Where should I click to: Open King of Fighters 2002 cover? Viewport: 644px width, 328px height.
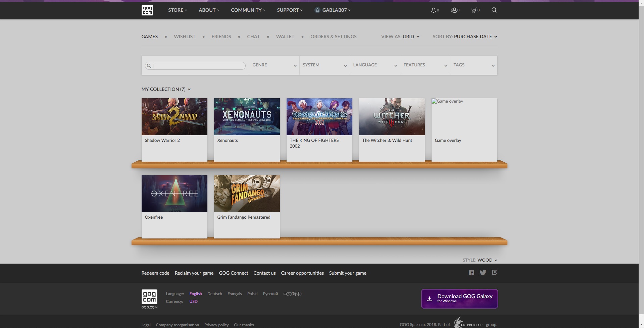(319, 117)
